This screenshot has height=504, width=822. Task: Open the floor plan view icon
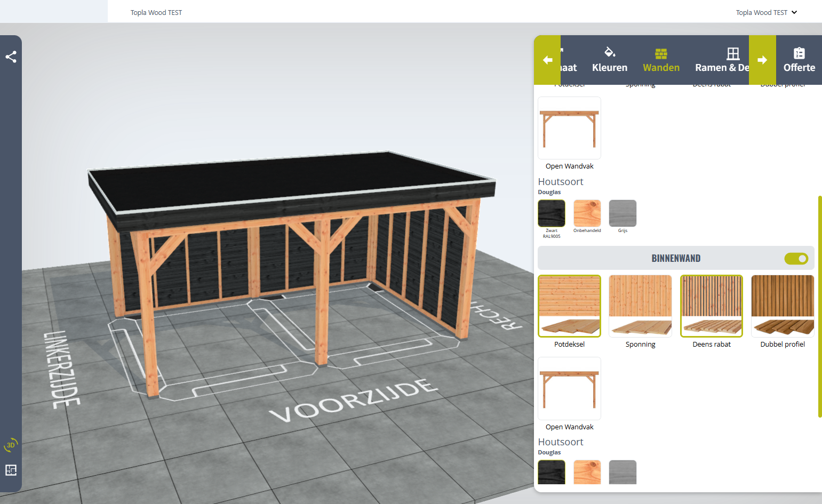(x=11, y=470)
